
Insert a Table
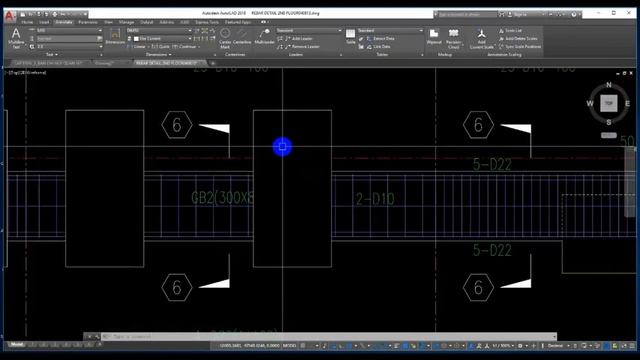pos(350,36)
